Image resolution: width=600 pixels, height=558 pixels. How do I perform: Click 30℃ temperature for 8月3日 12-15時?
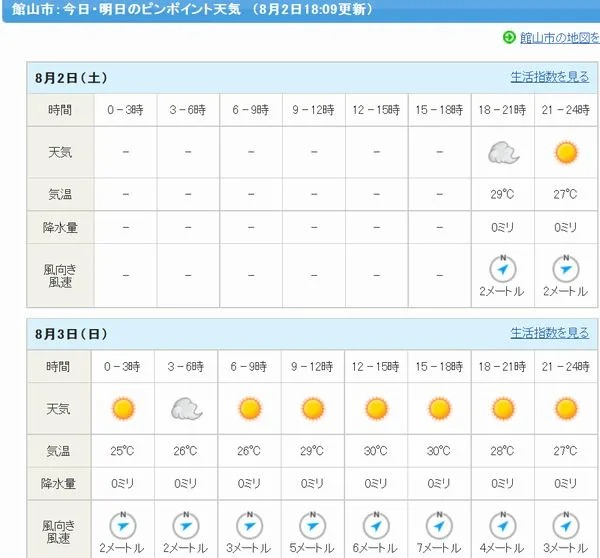click(x=375, y=450)
